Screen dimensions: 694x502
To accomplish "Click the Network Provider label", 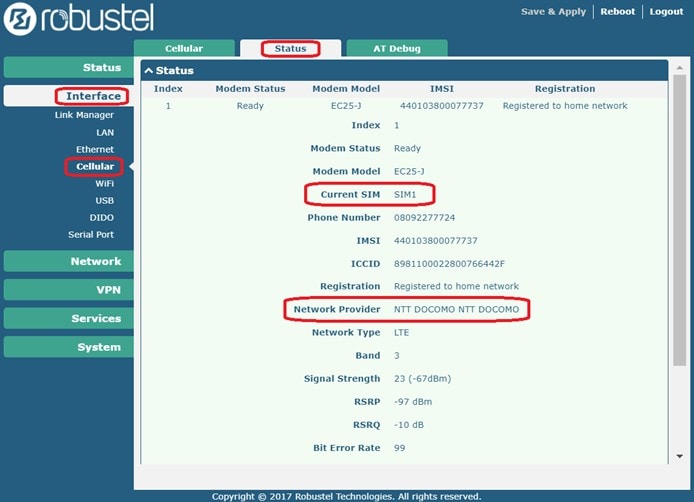I will [337, 309].
